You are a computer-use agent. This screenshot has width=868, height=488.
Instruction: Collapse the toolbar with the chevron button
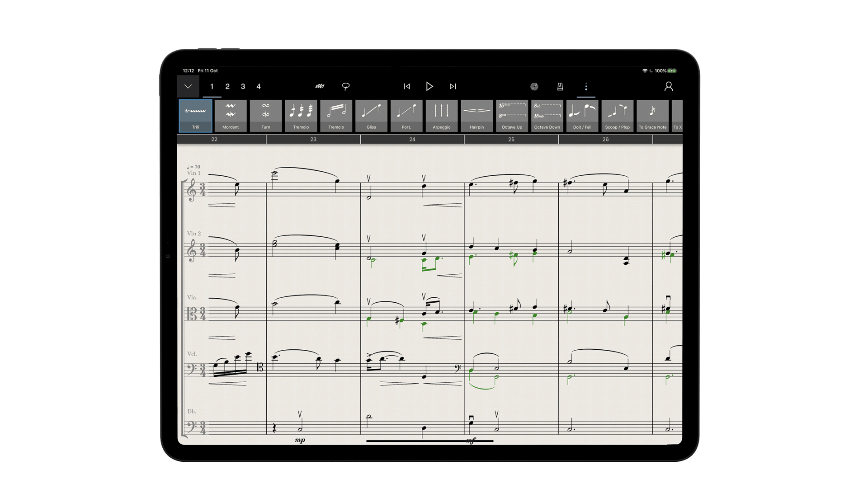(188, 86)
